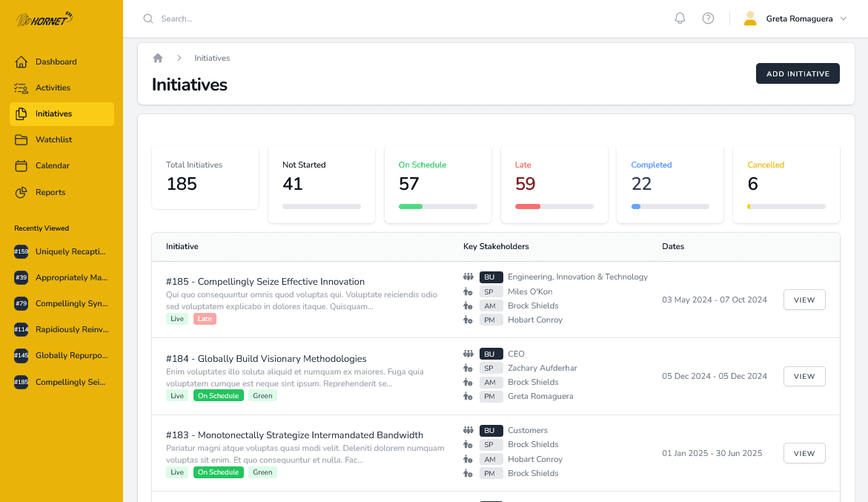This screenshot has height=502, width=868.
Task: View initiative #185 details
Action: click(x=804, y=300)
